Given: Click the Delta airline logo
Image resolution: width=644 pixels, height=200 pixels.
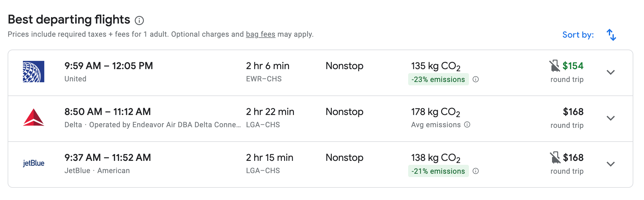Looking at the screenshot, I should 34,117.
